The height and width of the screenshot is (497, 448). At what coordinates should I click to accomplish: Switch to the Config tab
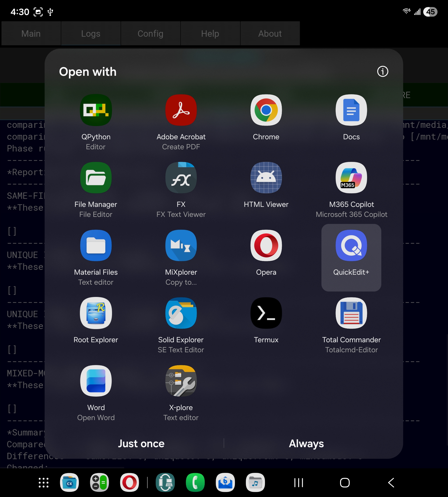click(x=150, y=33)
